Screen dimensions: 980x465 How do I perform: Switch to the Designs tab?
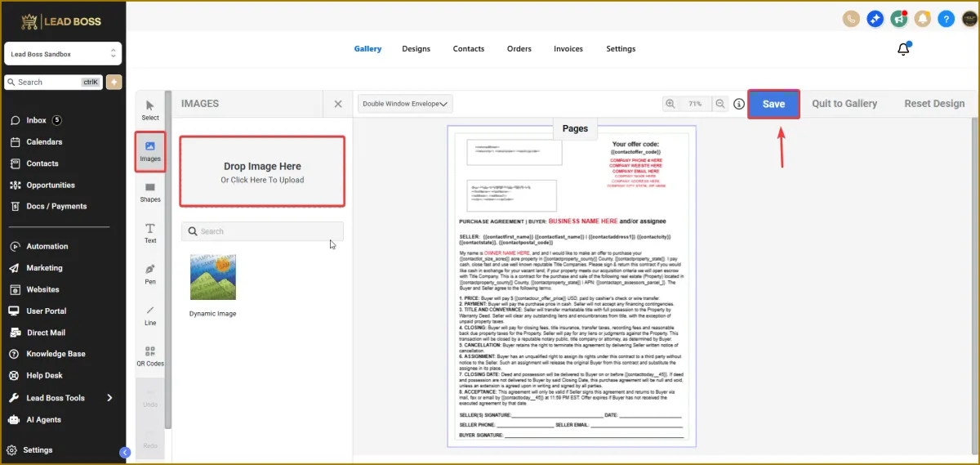click(416, 49)
